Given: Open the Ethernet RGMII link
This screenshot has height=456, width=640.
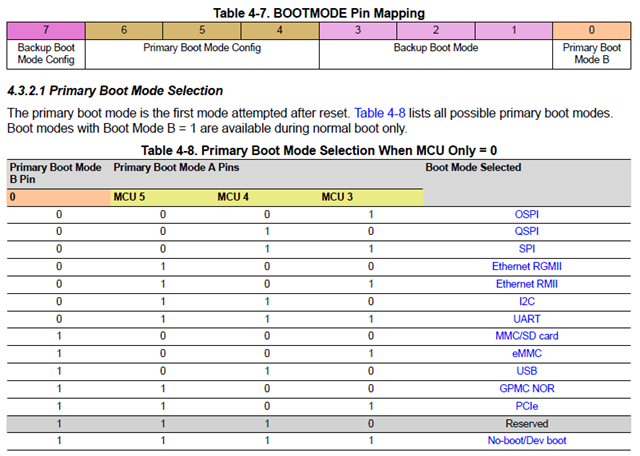Looking at the screenshot, I should pyautogui.click(x=524, y=267).
